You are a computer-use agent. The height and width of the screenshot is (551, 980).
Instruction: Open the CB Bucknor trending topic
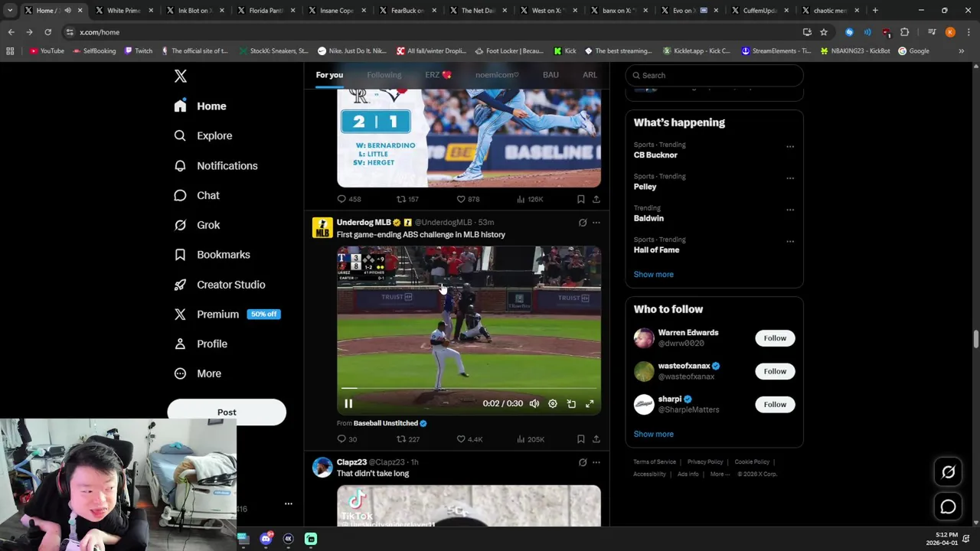(x=655, y=155)
